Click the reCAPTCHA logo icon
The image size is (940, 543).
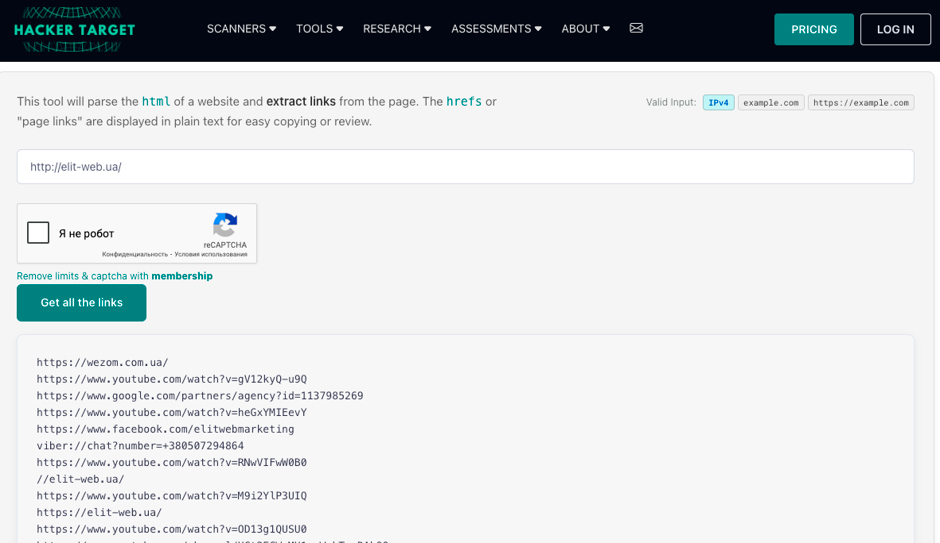(225, 225)
